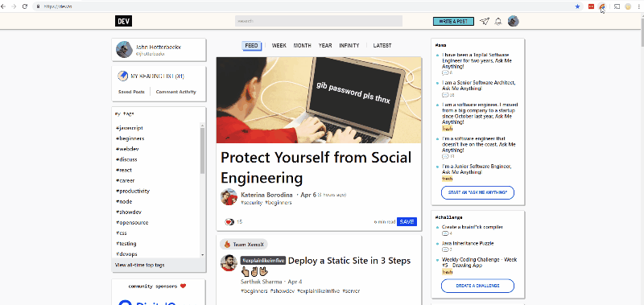Click Katerina Borodina's author avatar
The height and width of the screenshot is (305, 644).
(x=229, y=197)
